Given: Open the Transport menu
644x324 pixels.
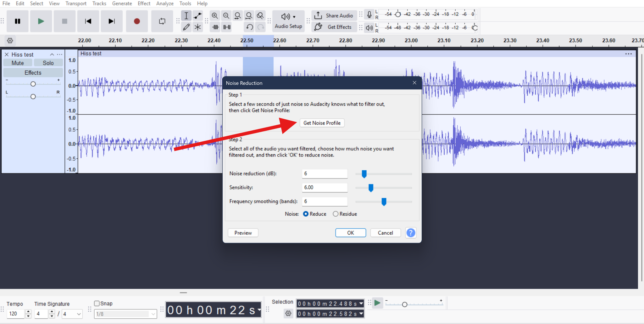Looking at the screenshot, I should (x=76, y=3).
